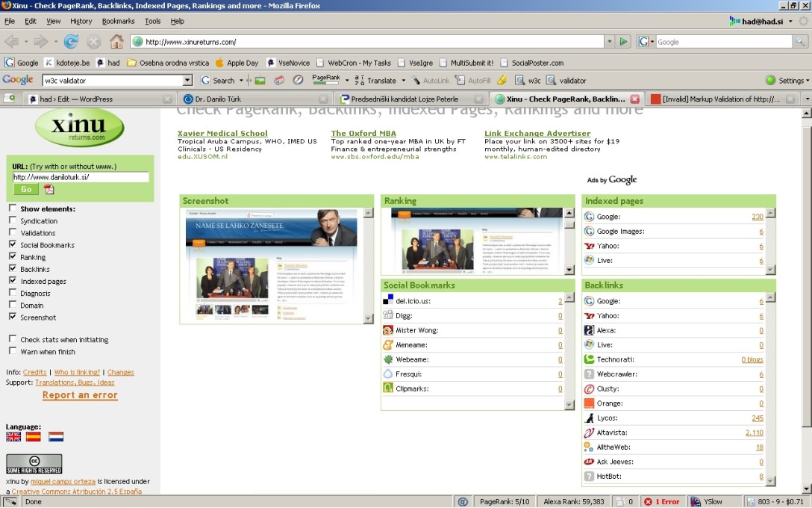Click the PageRank toolbar indicator
The height and width of the screenshot is (508, 812).
pyautogui.click(x=325, y=80)
